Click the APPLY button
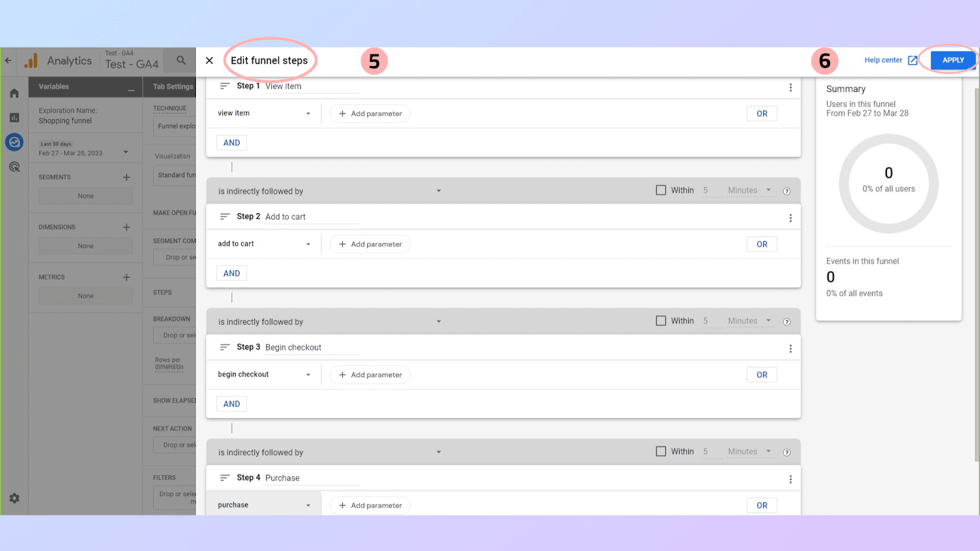 (x=953, y=60)
